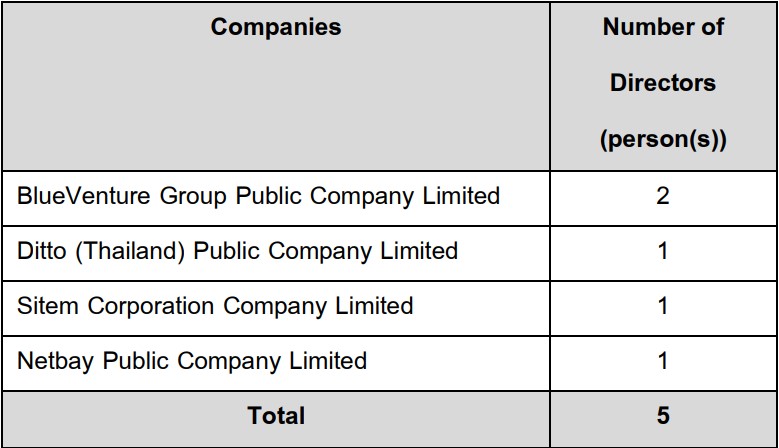Click the word Corporation in Sitem row
Screen dimensions: 779x448
(x=151, y=306)
